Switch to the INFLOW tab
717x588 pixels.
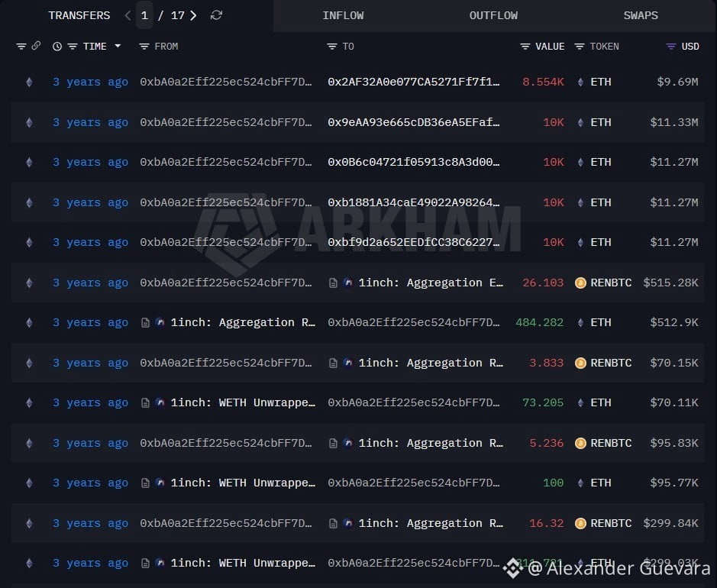coord(343,15)
